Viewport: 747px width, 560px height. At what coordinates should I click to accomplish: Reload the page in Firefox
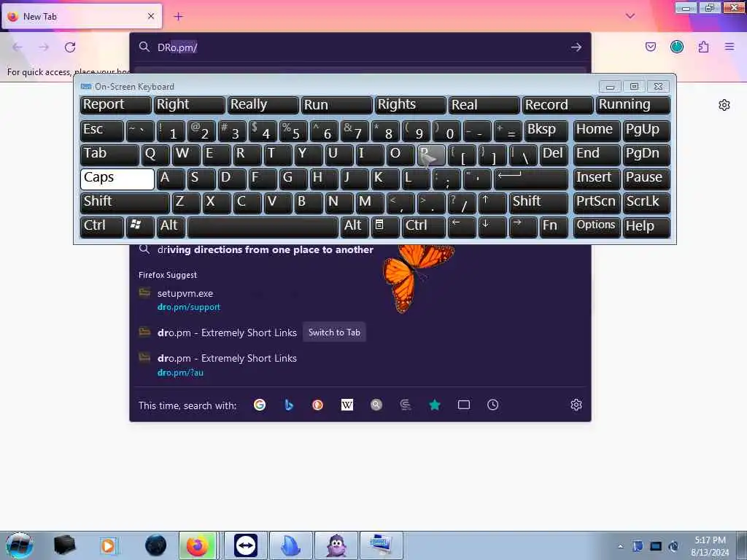click(x=70, y=47)
